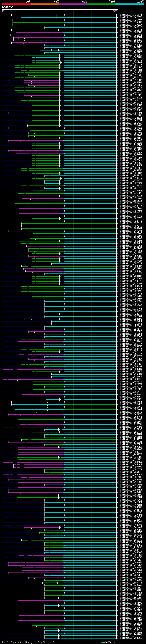
Task: Select the query label BP088331
Action: 8,7
